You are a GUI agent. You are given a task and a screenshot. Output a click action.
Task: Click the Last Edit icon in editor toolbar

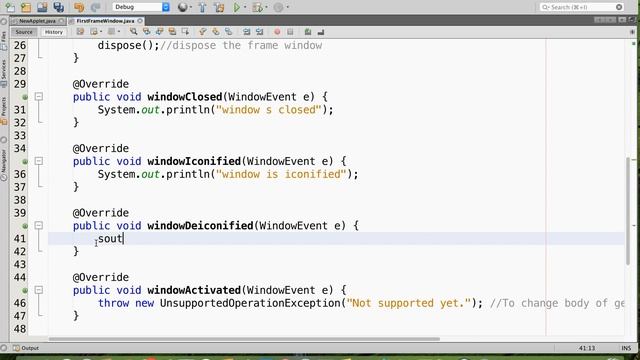pyautogui.click(x=80, y=32)
